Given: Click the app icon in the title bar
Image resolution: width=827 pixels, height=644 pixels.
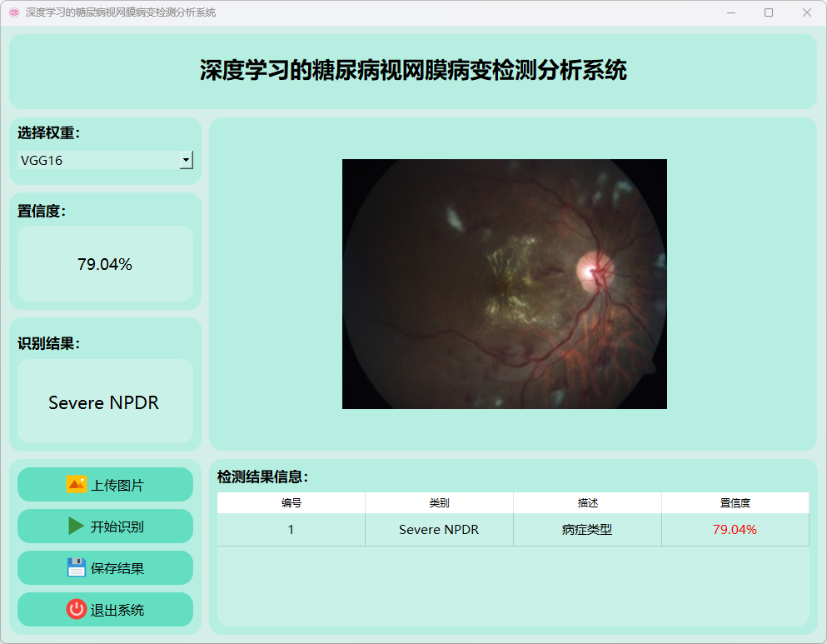Looking at the screenshot, I should 13,12.
